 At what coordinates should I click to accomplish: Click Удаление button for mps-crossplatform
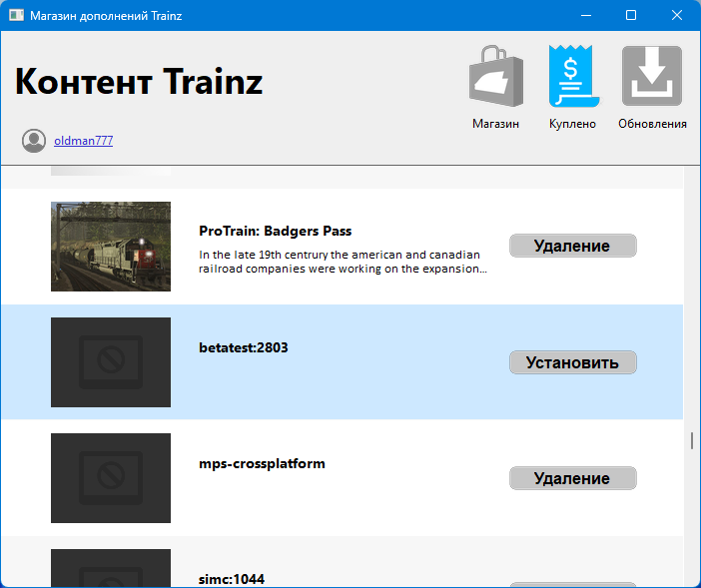click(573, 478)
